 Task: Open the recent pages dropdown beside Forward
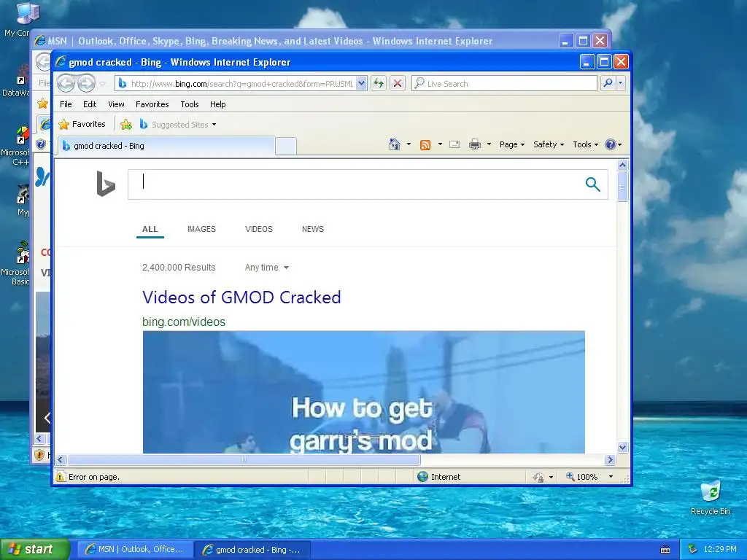(102, 84)
